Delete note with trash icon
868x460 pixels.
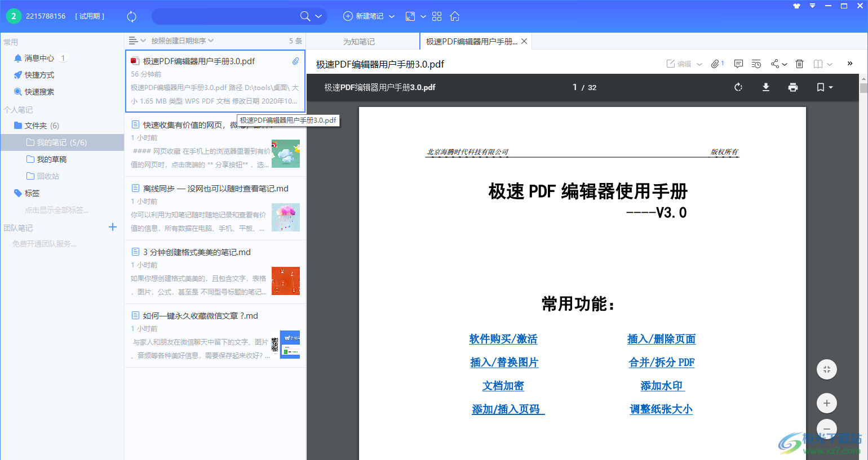coord(799,64)
